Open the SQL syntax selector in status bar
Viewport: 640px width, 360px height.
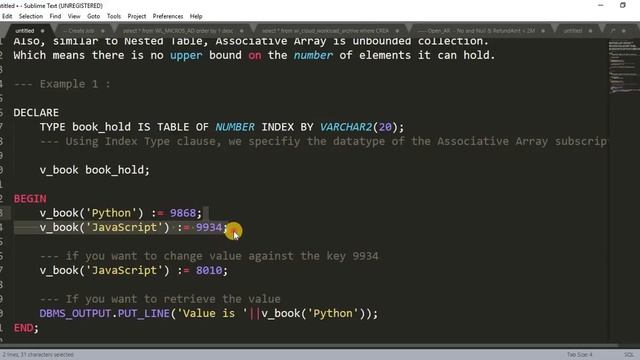pyautogui.click(x=629, y=355)
